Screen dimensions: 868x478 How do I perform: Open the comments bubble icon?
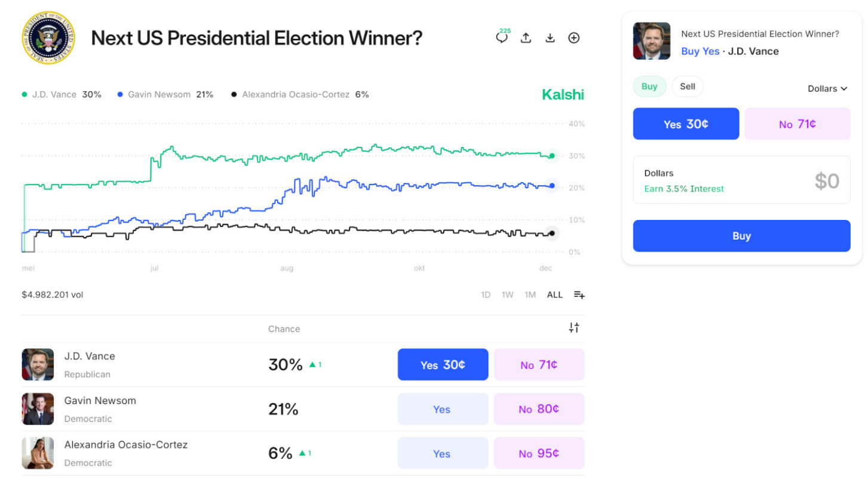(502, 38)
